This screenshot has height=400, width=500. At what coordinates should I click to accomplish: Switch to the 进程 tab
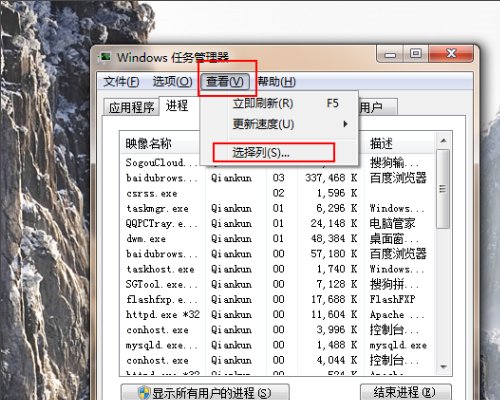[177, 106]
